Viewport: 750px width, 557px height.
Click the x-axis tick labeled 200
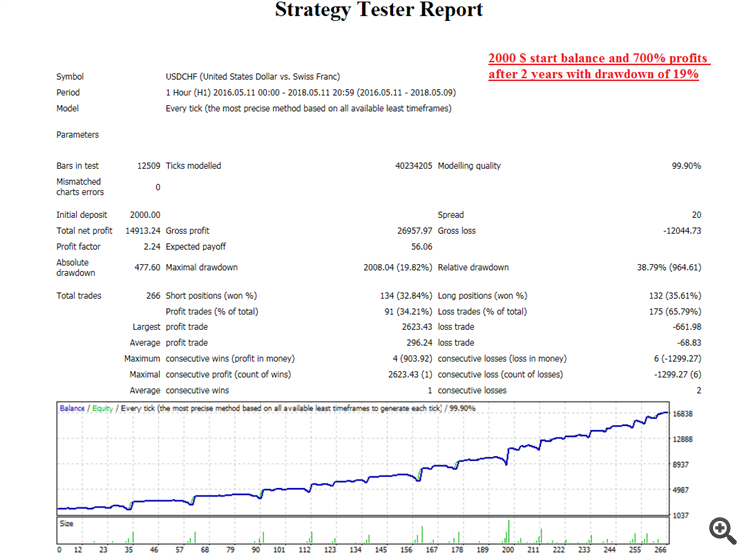(x=508, y=550)
